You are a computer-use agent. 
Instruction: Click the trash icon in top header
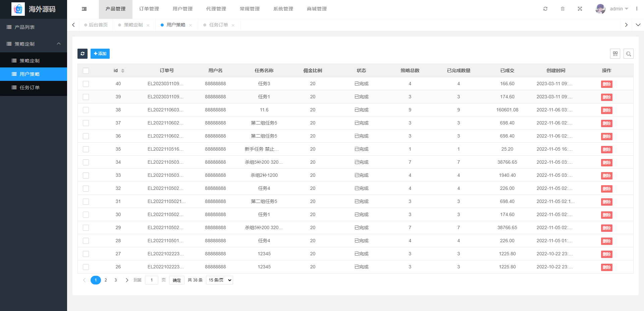click(562, 9)
